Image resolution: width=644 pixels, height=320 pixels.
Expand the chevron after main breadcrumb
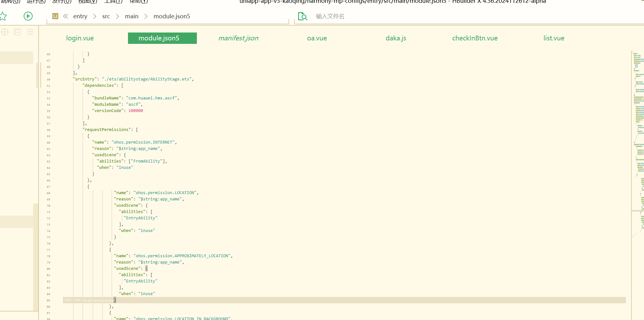coord(146,16)
